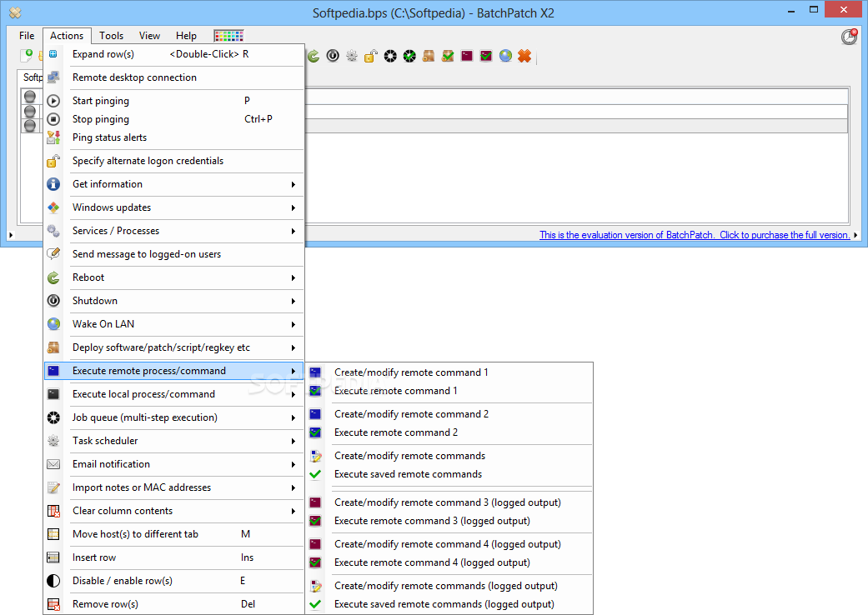868x615 pixels.
Task: Click the green reboot arrow toolbar icon
Action: pos(314,56)
